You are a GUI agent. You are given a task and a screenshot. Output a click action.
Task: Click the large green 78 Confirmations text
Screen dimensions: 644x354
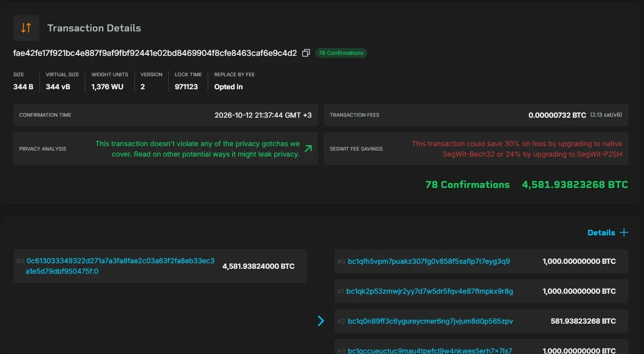467,184
